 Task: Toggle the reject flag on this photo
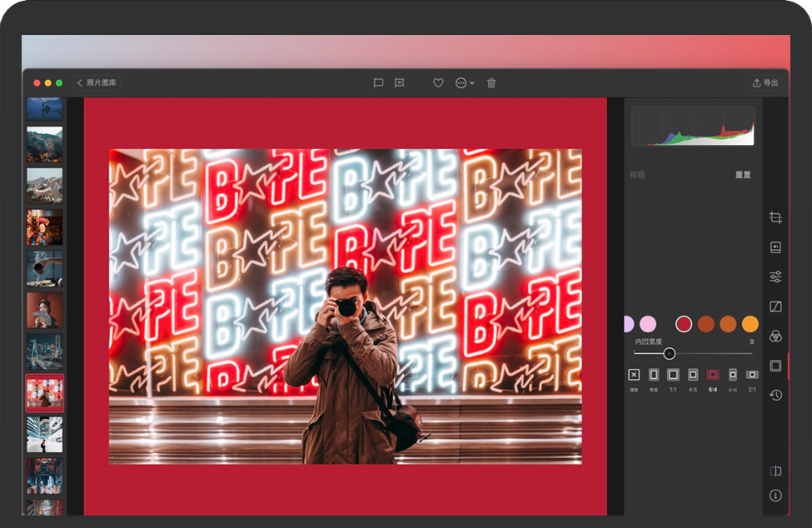400,83
